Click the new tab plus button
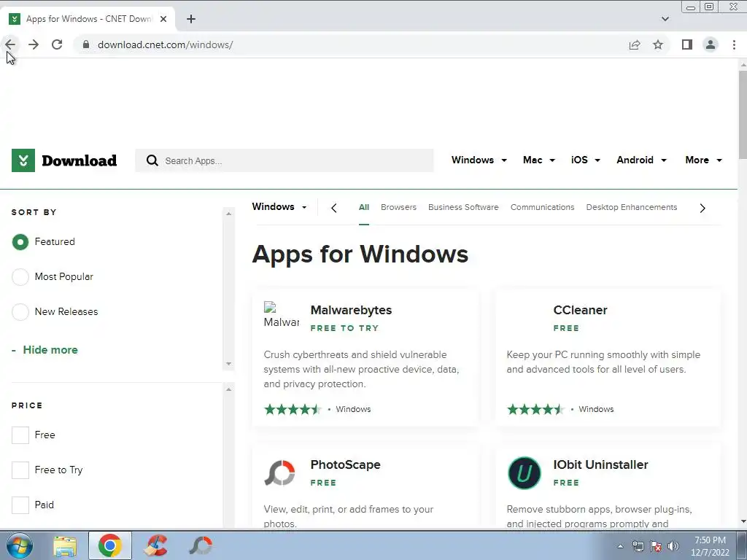 191,19
